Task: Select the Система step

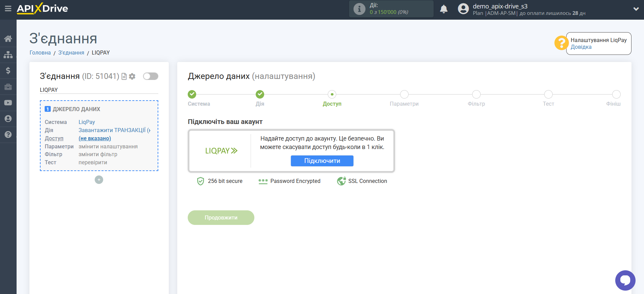Action: click(192, 94)
